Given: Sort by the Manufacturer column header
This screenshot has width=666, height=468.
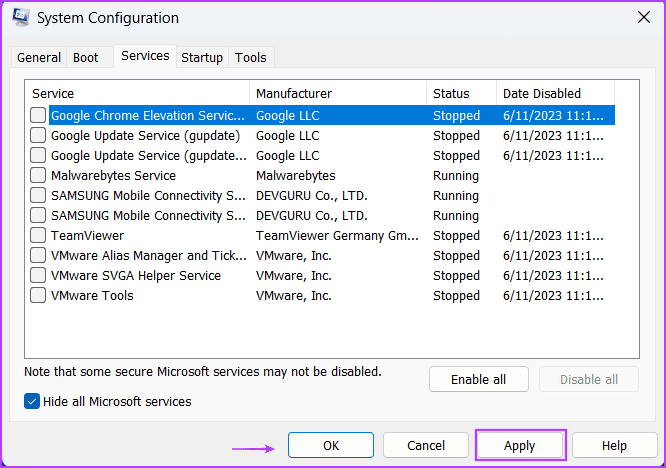Looking at the screenshot, I should (338, 93).
